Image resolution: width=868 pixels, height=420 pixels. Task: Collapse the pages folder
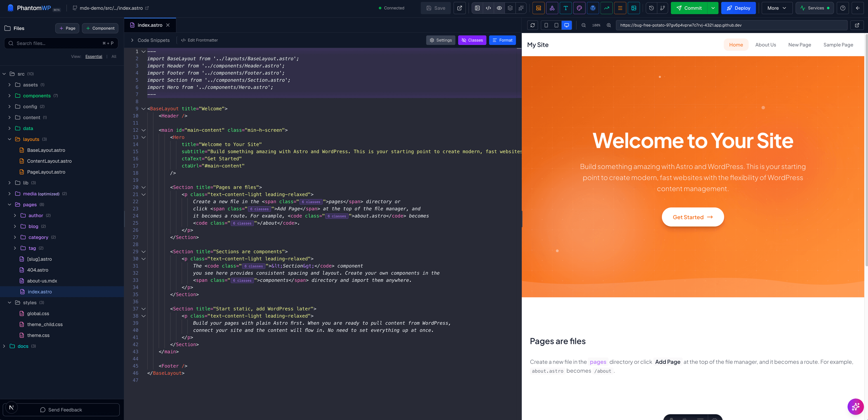[x=9, y=205]
